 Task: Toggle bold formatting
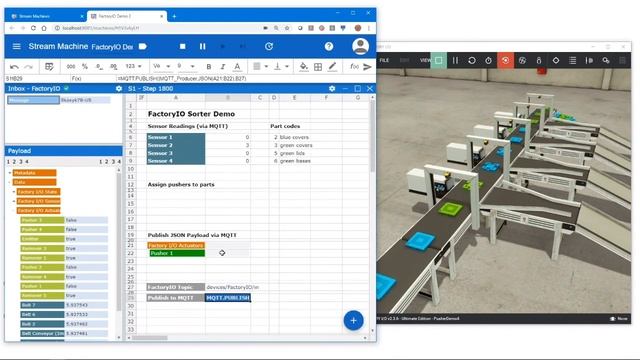tap(209, 67)
